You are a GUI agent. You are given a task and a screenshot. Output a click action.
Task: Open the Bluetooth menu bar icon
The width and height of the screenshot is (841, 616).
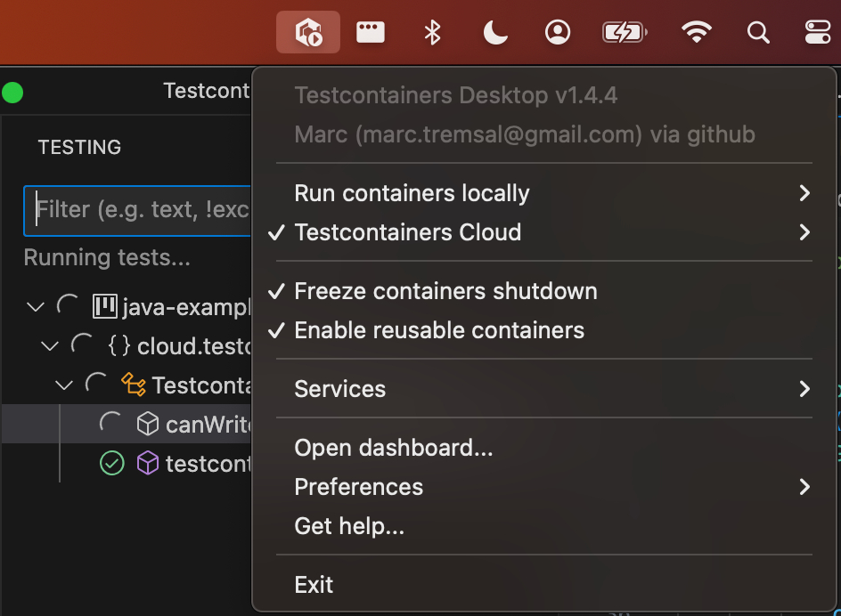pos(432,32)
